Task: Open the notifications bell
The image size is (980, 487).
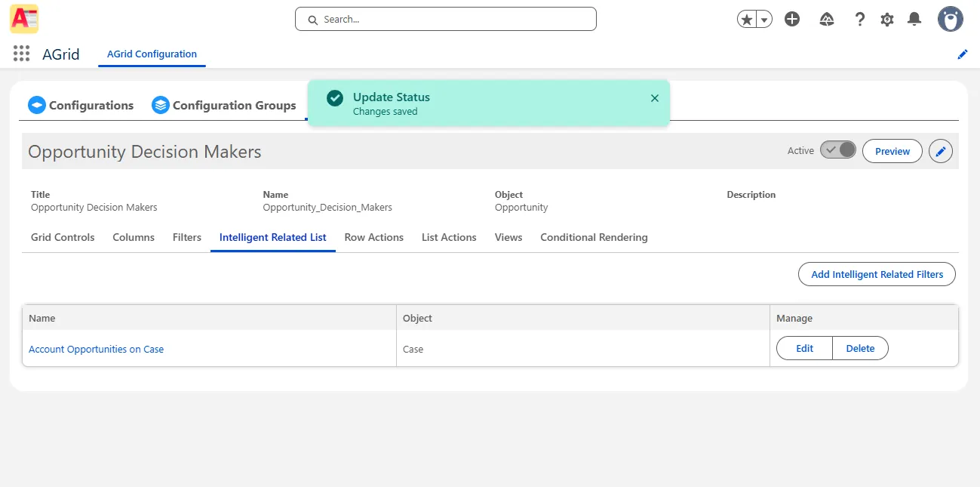Action: (914, 20)
